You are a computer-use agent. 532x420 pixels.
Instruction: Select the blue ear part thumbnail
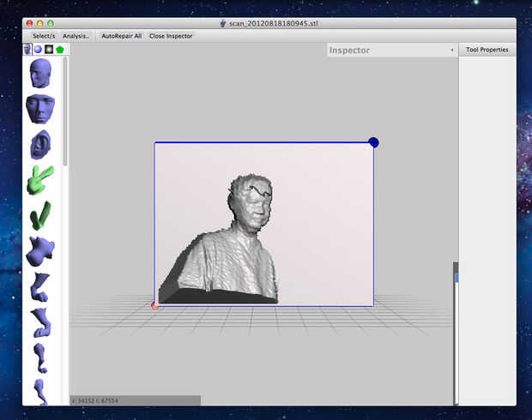pos(39,144)
